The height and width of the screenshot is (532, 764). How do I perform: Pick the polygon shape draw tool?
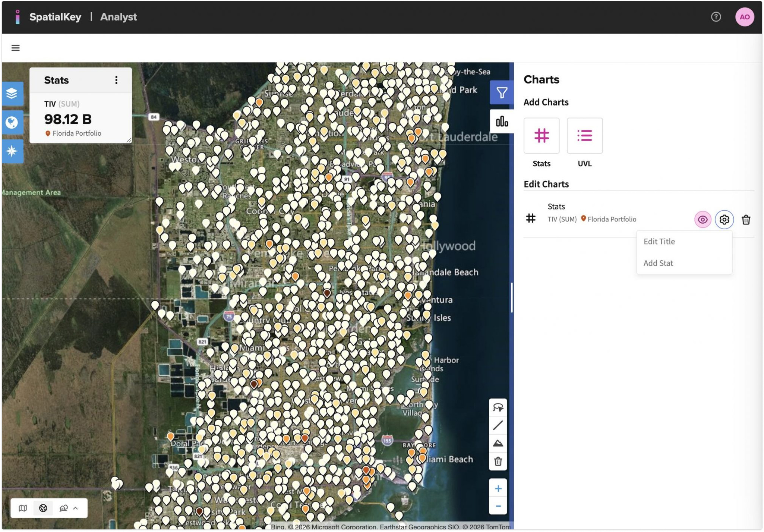point(498,443)
